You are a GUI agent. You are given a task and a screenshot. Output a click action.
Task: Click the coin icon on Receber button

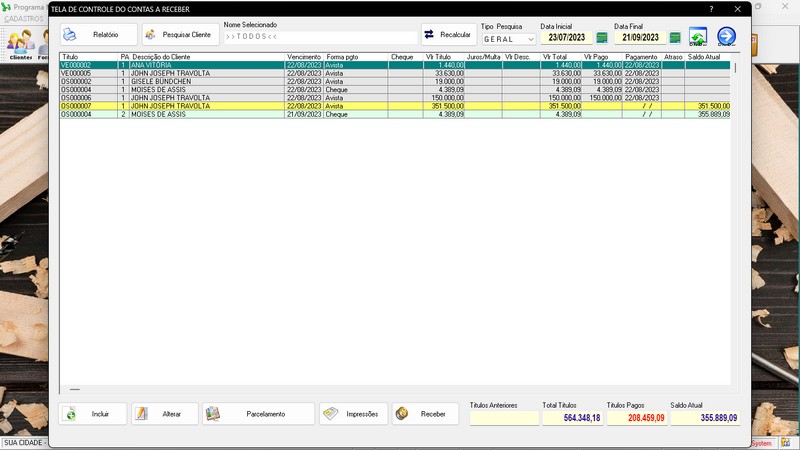(x=402, y=414)
